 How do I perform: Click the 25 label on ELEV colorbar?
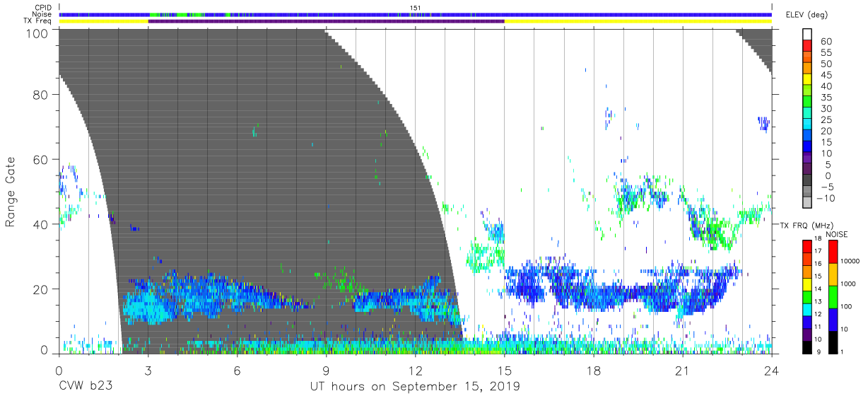point(826,120)
